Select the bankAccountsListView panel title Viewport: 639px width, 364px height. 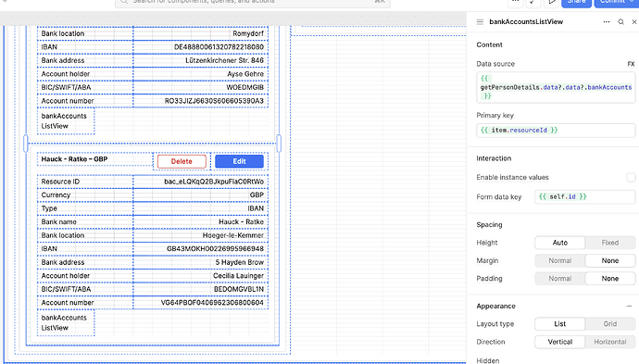click(526, 22)
